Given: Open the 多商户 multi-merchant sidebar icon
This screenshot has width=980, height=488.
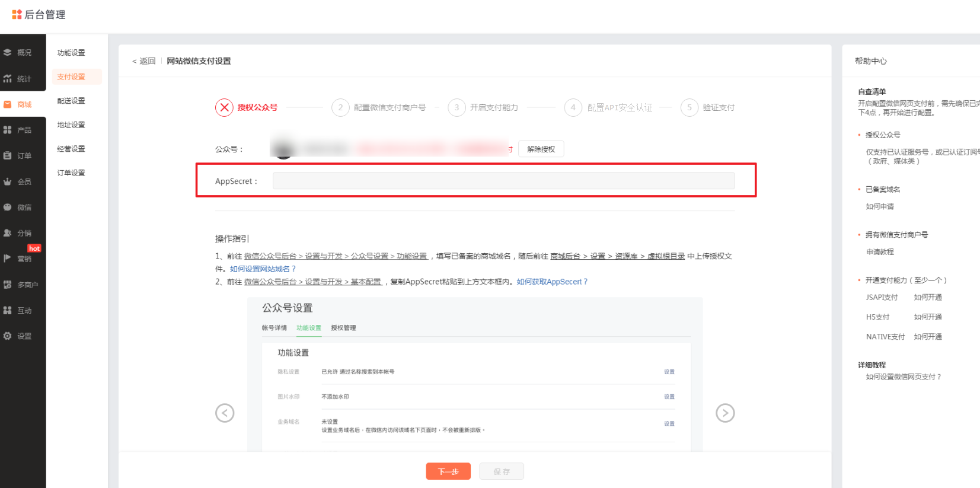Looking at the screenshot, I should point(7,285).
